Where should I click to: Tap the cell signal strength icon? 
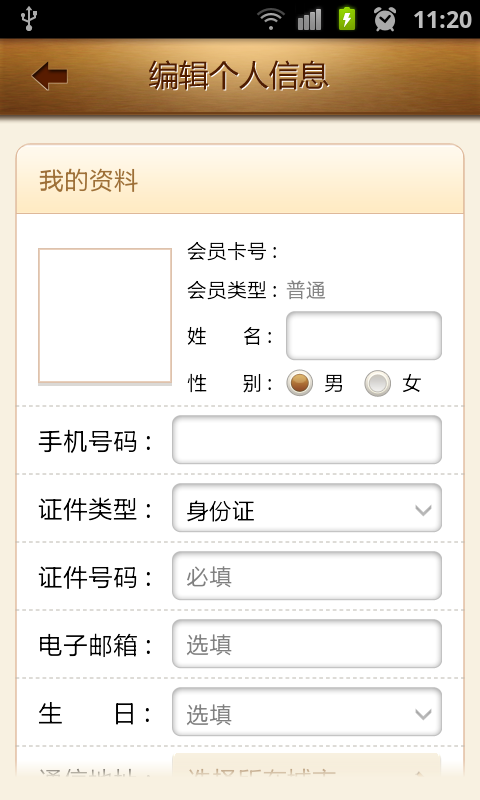310,19
